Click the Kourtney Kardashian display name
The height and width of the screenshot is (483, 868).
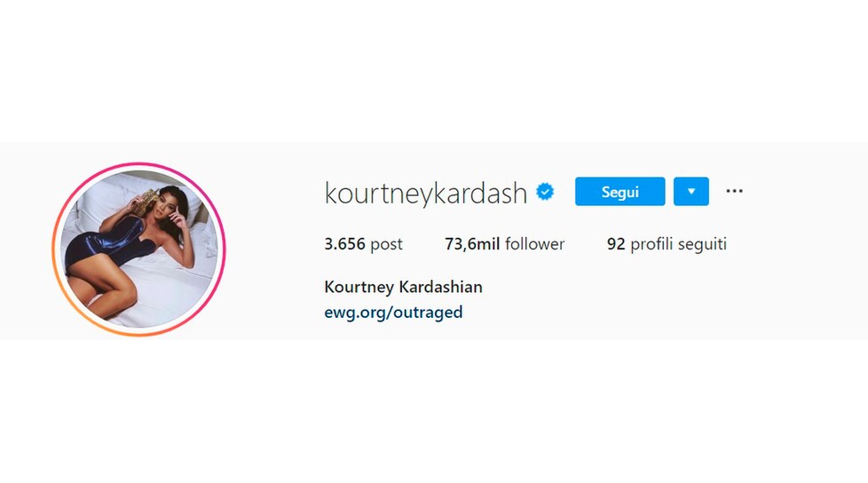403,287
